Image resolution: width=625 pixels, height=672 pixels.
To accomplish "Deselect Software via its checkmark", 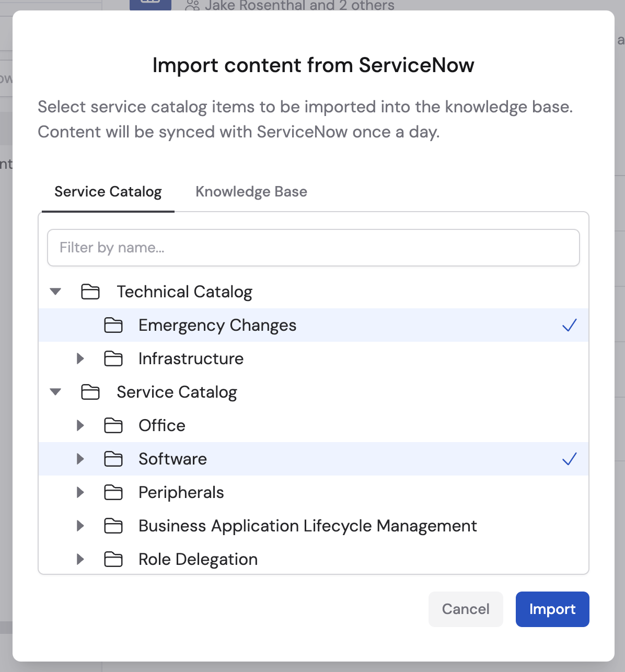I will 569,459.
